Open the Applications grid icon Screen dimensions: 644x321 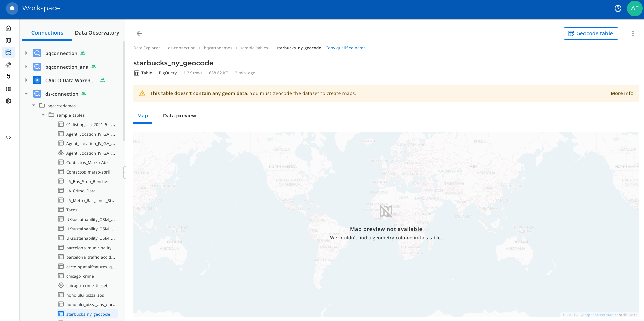tap(8, 89)
